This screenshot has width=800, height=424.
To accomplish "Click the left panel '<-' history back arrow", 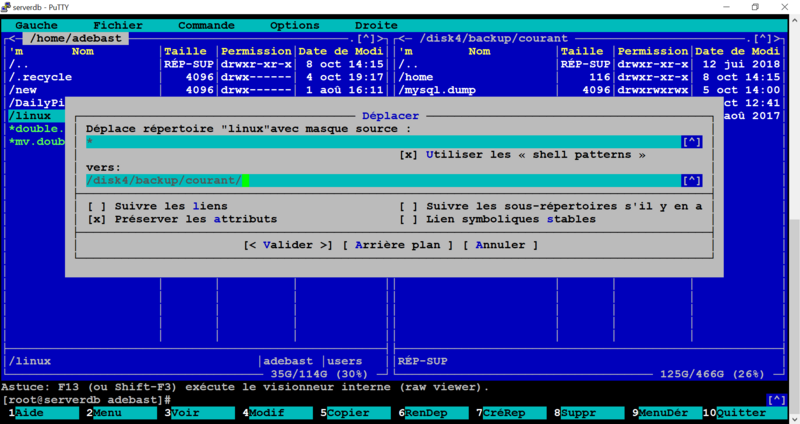I will pos(15,38).
